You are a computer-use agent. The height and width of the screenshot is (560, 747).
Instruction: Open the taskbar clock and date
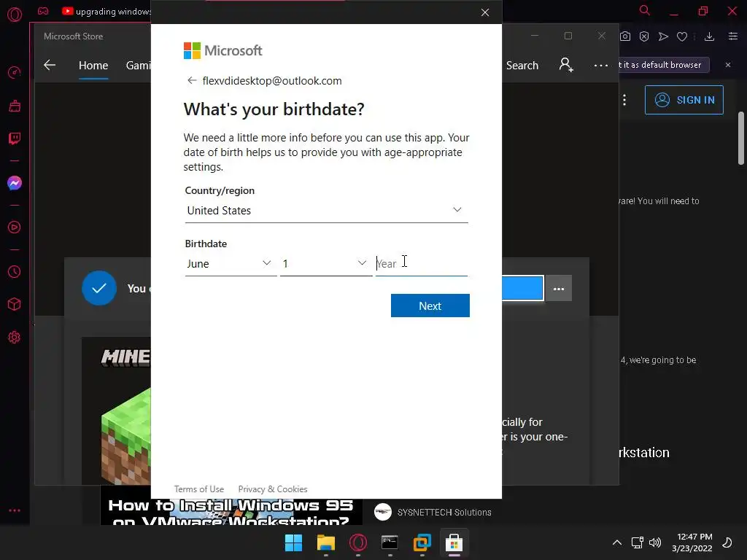692,542
